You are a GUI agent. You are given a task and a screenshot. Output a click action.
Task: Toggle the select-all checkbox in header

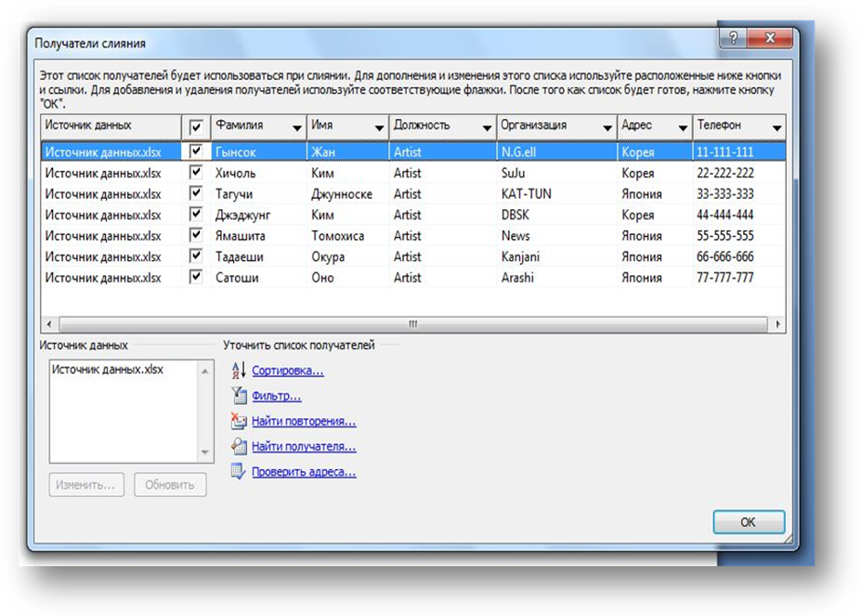[196, 127]
